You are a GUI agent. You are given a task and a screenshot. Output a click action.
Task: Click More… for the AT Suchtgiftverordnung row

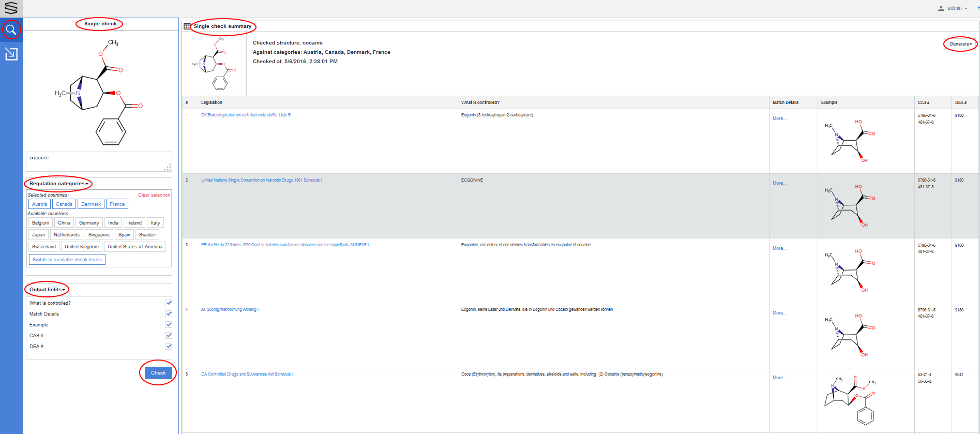click(x=780, y=313)
